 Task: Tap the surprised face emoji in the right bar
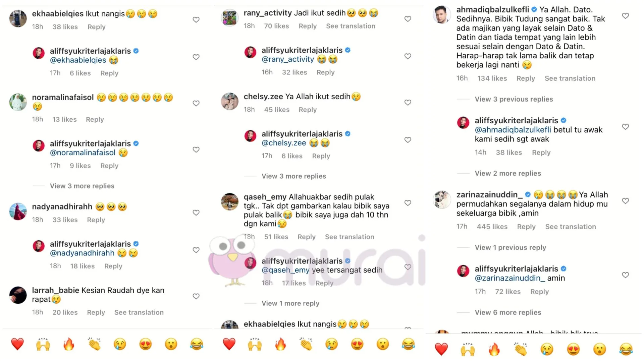600,349
